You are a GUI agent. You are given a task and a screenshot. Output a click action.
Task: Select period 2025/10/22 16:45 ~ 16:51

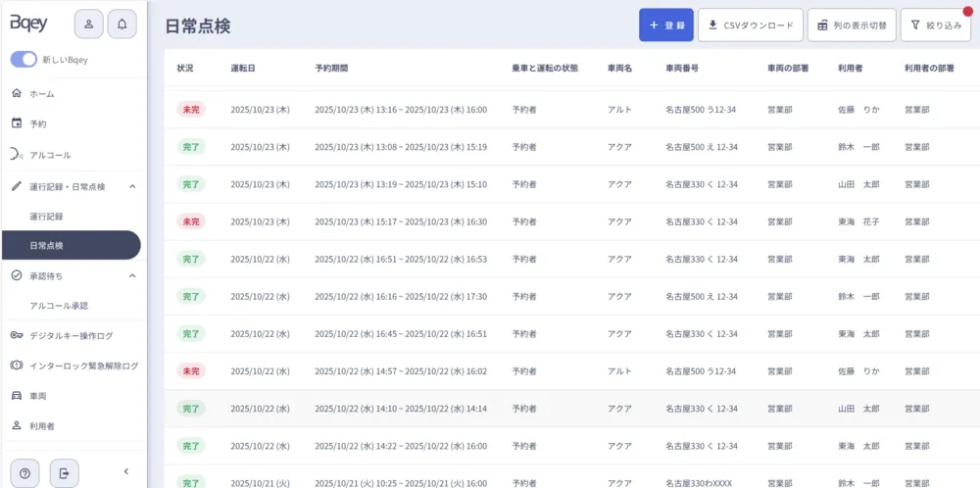pyautogui.click(x=401, y=334)
